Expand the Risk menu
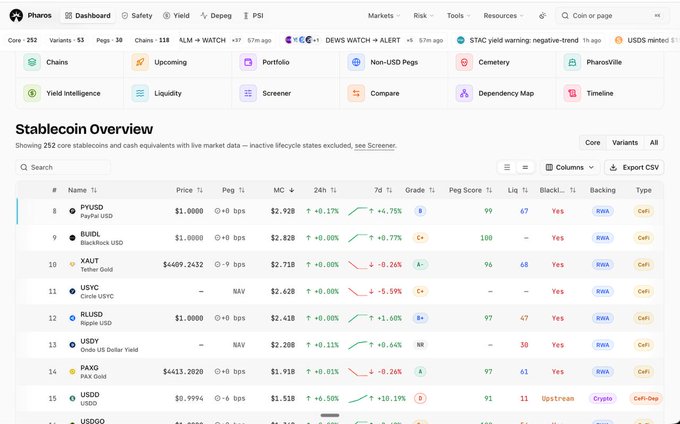 [423, 16]
